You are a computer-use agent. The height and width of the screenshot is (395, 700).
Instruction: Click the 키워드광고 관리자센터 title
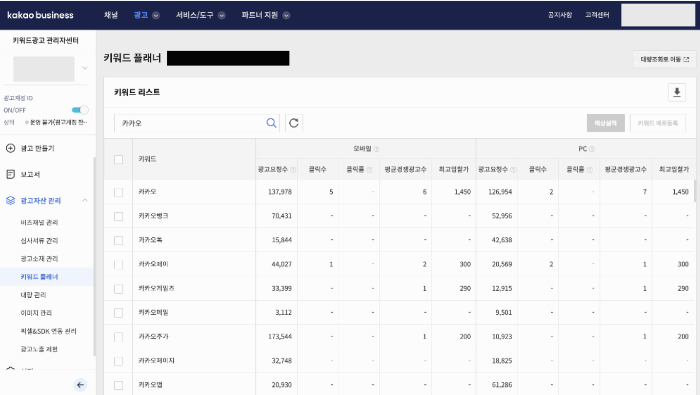46,40
